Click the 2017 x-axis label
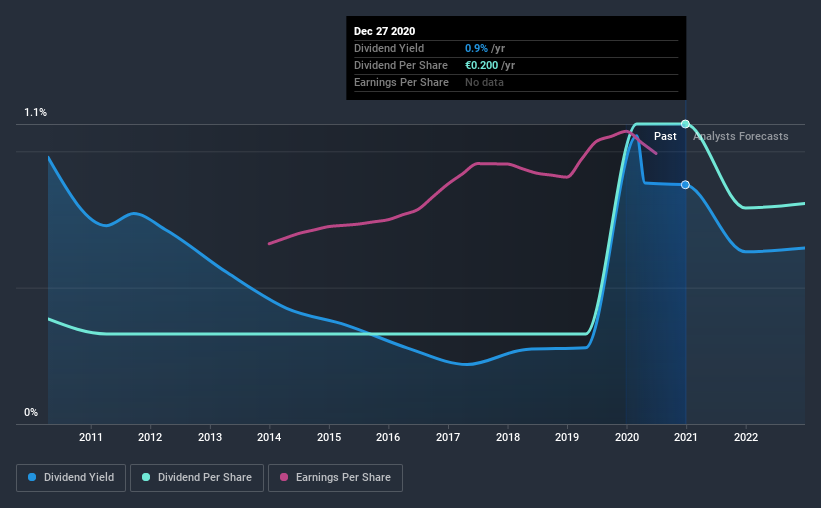The image size is (821, 508). [448, 437]
